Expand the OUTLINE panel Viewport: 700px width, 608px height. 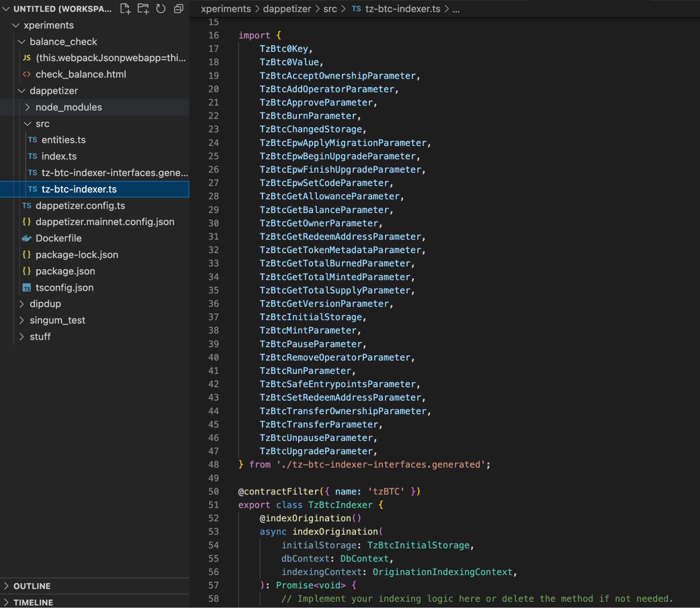32,586
